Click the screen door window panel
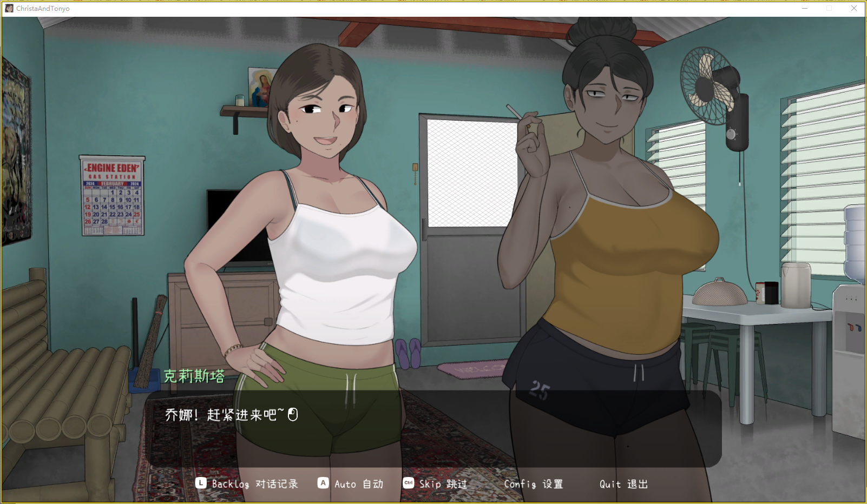This screenshot has width=867, height=504. click(470, 172)
